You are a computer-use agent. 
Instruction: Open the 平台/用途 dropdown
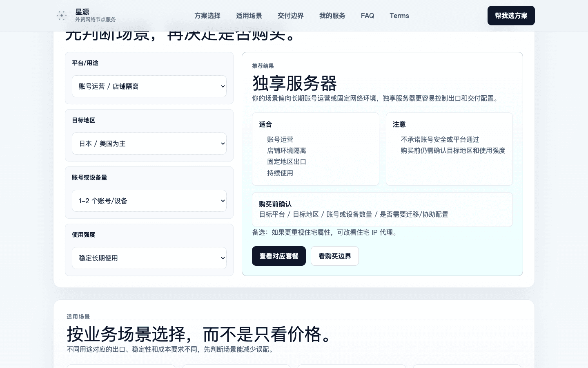click(x=149, y=86)
